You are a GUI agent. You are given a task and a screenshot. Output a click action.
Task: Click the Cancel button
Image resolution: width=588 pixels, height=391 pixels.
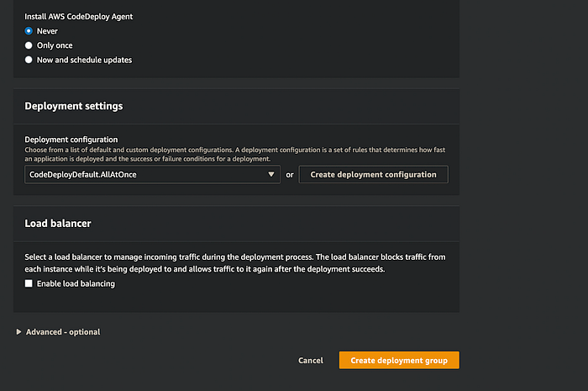click(x=310, y=361)
